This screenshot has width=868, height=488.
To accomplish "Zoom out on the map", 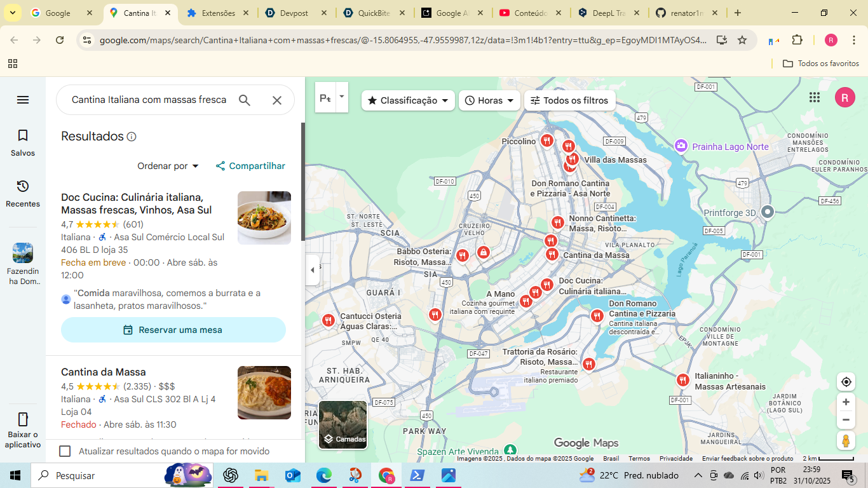I will pyautogui.click(x=846, y=420).
